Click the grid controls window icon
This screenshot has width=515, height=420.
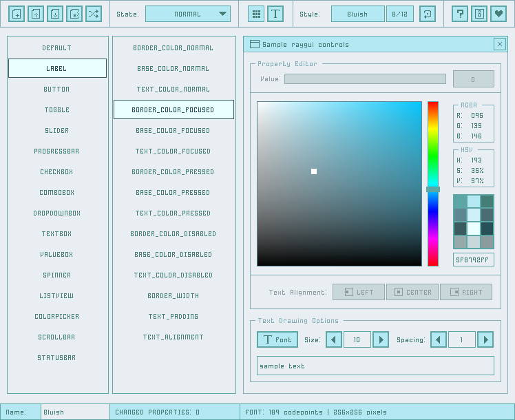click(x=256, y=14)
